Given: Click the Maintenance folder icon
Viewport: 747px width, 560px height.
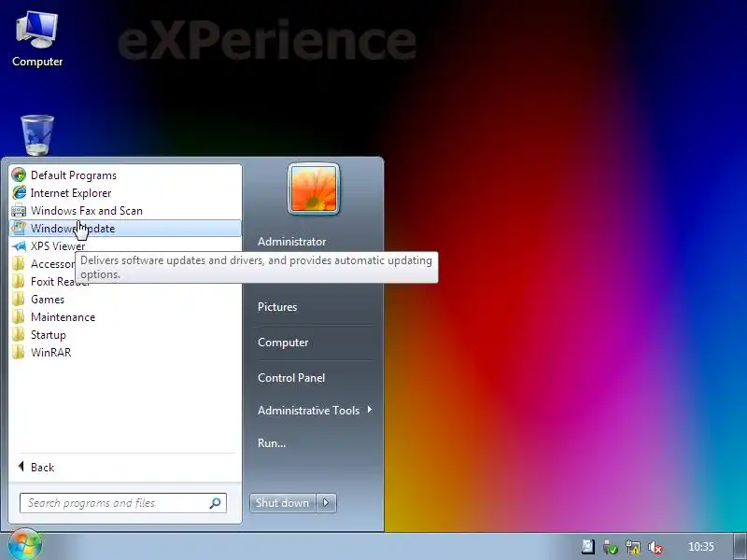Looking at the screenshot, I should pos(19,317).
